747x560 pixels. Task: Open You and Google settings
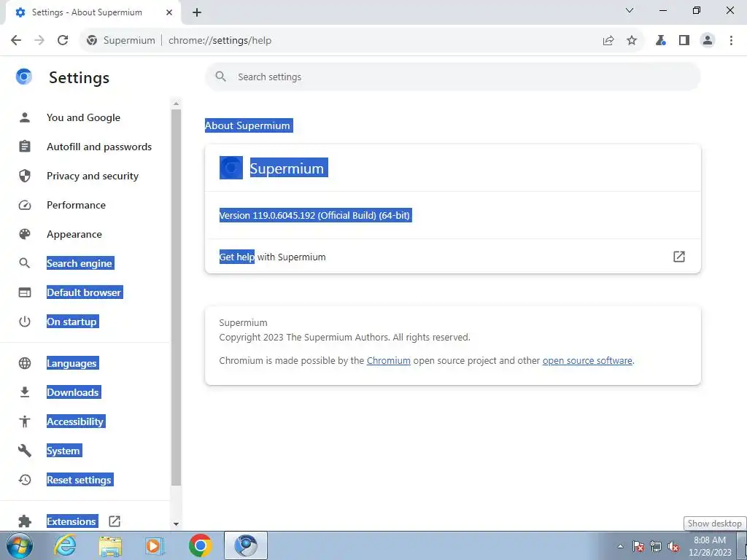[x=83, y=117]
